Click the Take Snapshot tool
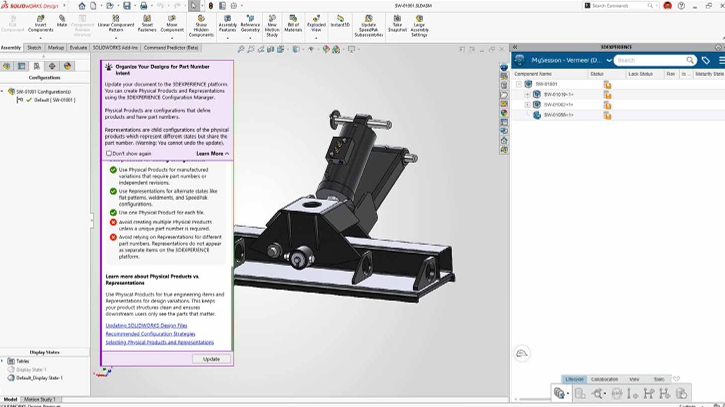 (397, 24)
